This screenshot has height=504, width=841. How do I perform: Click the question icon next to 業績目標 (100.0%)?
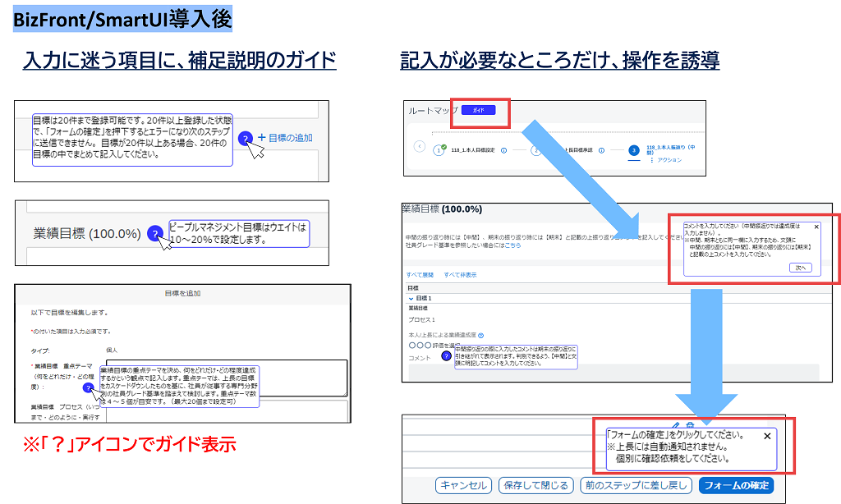154,234
